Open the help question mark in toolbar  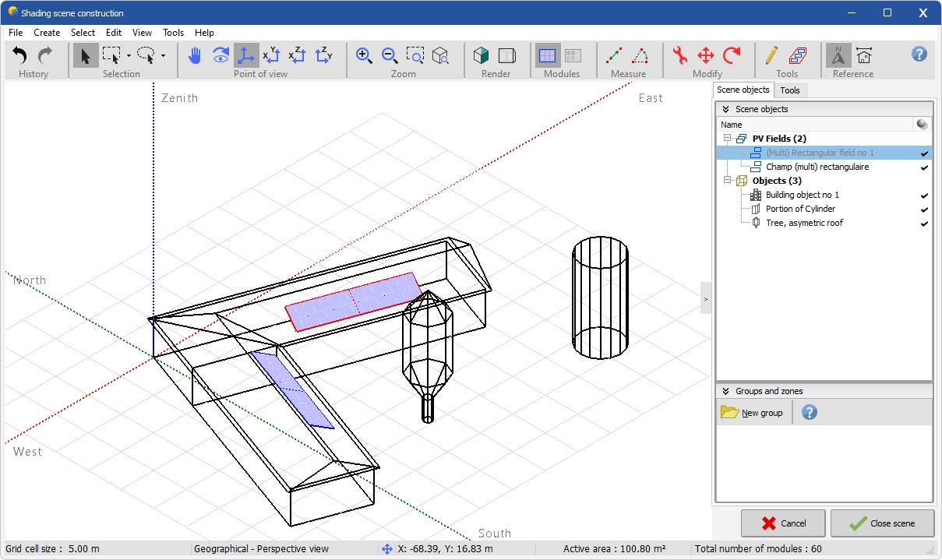(x=919, y=54)
